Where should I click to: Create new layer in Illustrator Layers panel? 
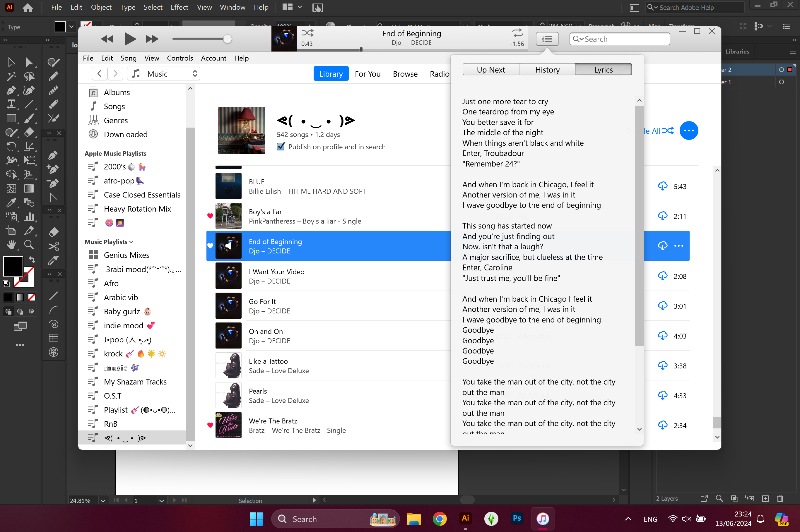pos(765,498)
